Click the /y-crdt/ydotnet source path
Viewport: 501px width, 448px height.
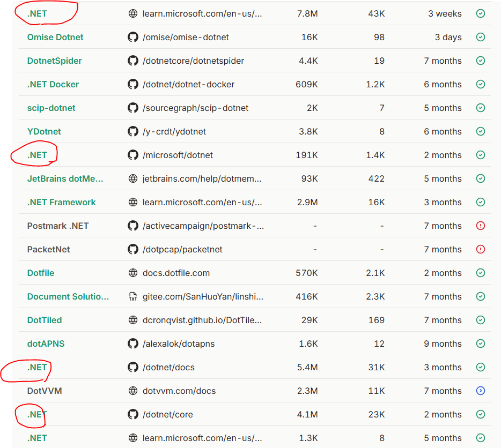coord(174,132)
